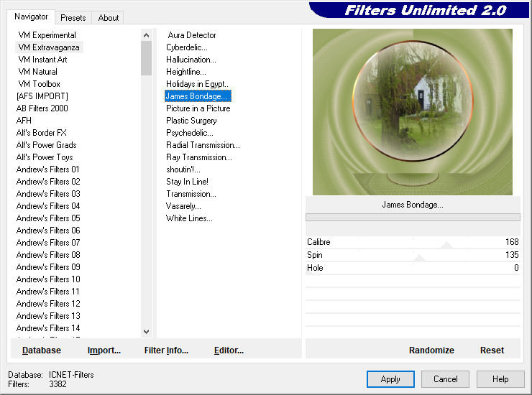Choose the Aura Detector filter

[x=192, y=35]
